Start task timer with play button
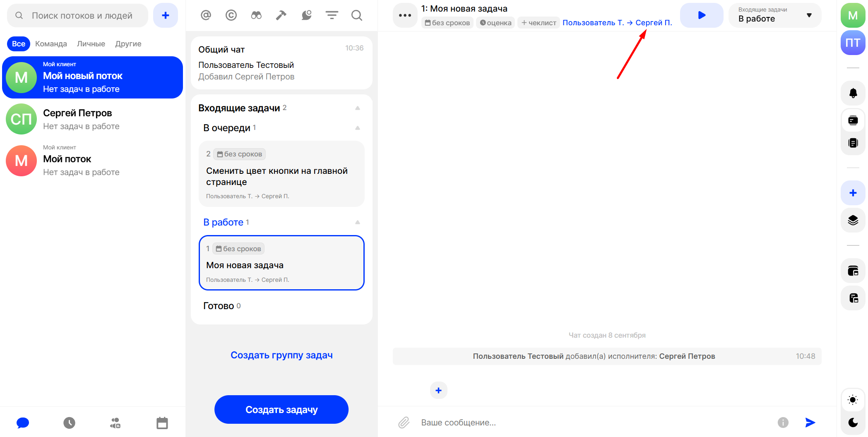 point(702,15)
